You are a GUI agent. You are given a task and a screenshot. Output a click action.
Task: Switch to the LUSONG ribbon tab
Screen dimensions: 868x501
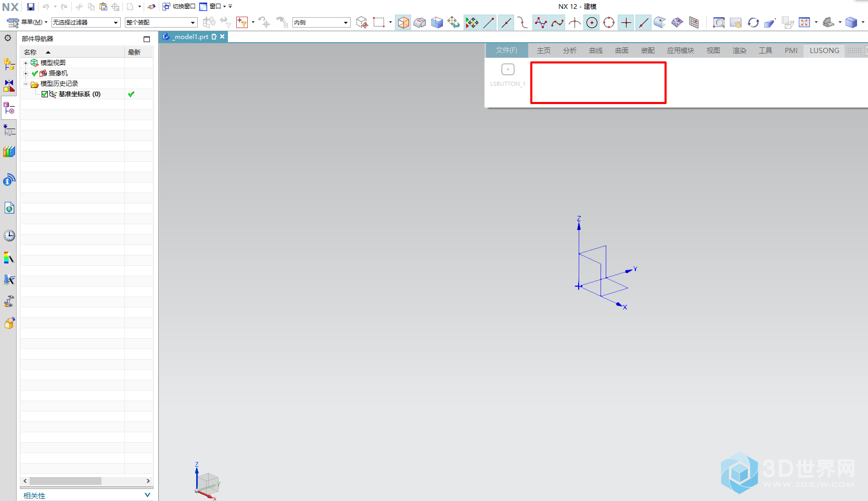[824, 50]
